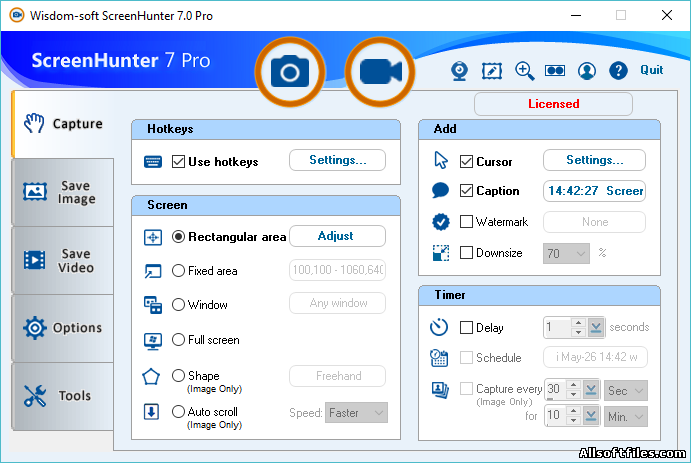The image size is (691, 463).
Task: Click the large video record button
Action: point(380,72)
